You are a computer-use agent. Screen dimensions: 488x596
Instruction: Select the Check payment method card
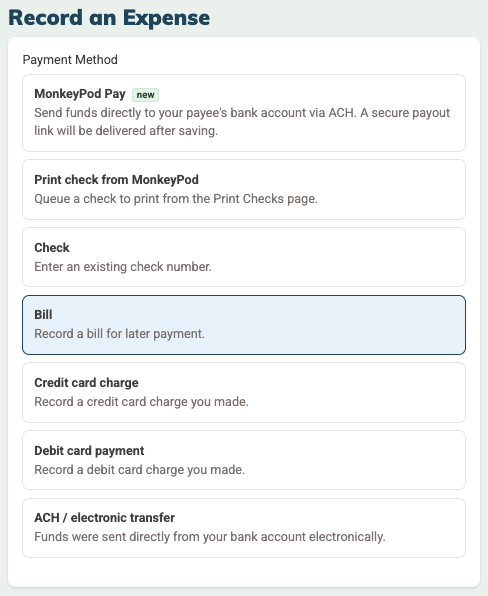point(244,257)
